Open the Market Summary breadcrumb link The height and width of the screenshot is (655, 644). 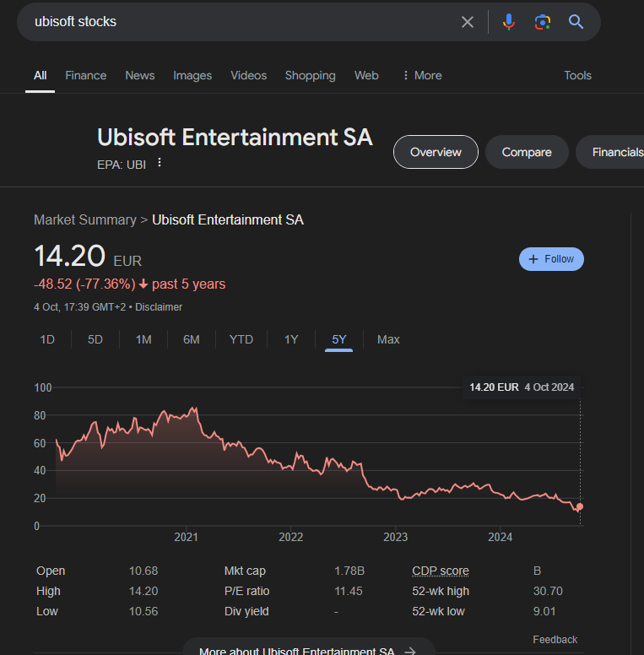click(85, 219)
